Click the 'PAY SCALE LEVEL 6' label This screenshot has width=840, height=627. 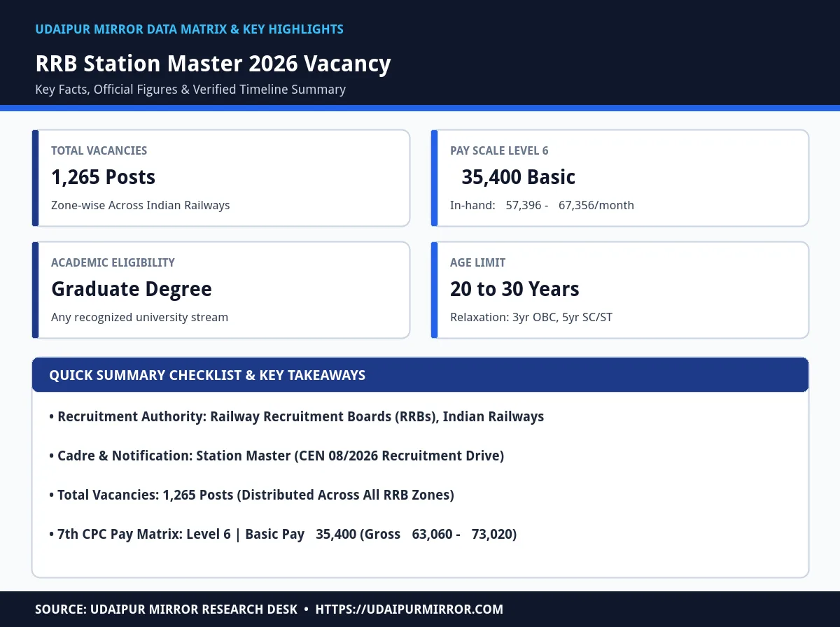499,150
